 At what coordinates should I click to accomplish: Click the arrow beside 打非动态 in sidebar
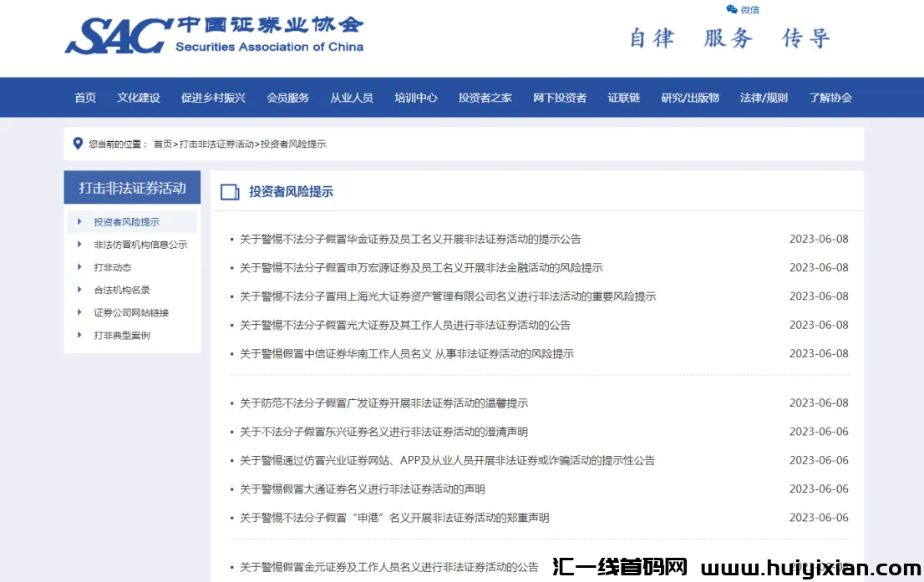[x=79, y=267]
